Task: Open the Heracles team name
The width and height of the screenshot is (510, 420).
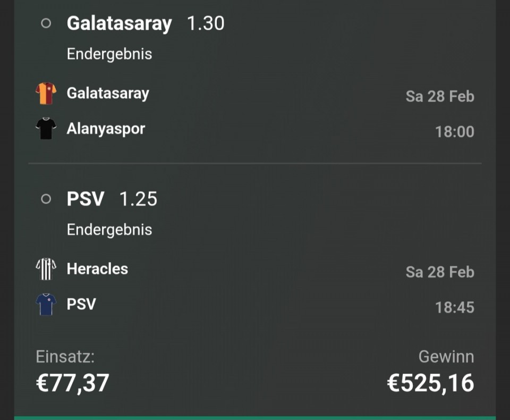Action: (97, 269)
